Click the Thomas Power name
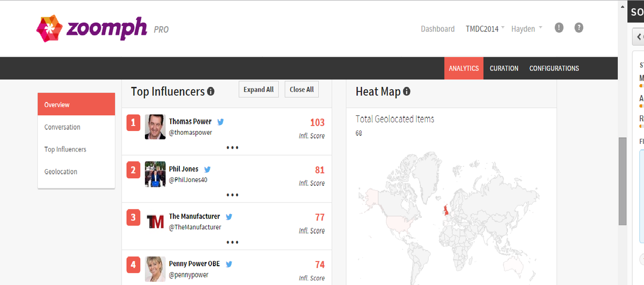The height and width of the screenshot is (285, 644). coord(190,121)
